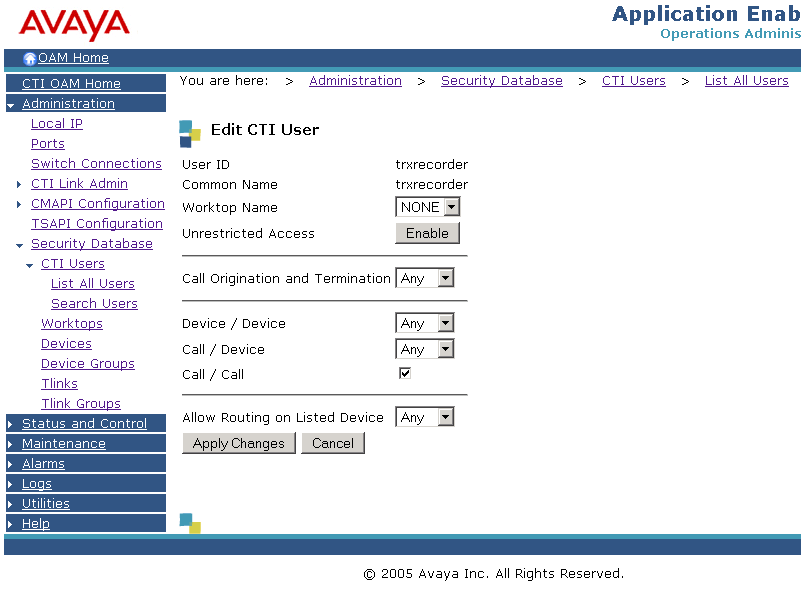Open the Worktop Name NONE dropdown
The image size is (801, 600).
pyautogui.click(x=428, y=207)
